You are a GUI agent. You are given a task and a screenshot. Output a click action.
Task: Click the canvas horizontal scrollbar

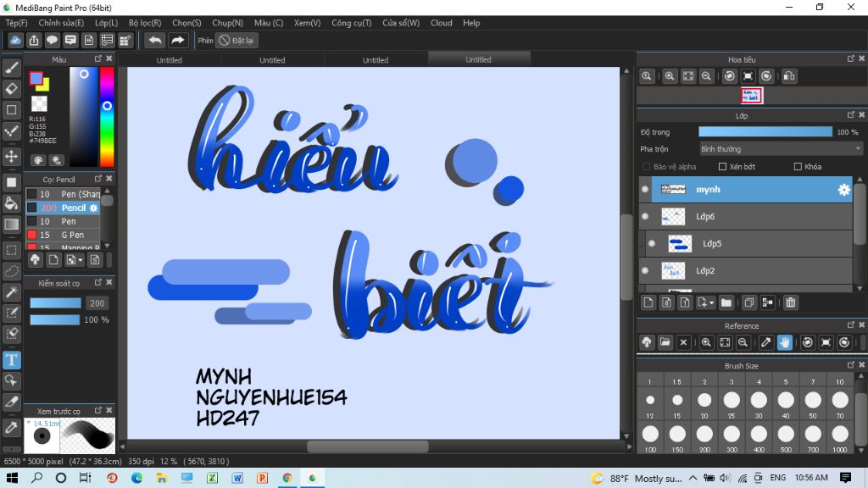tap(368, 446)
